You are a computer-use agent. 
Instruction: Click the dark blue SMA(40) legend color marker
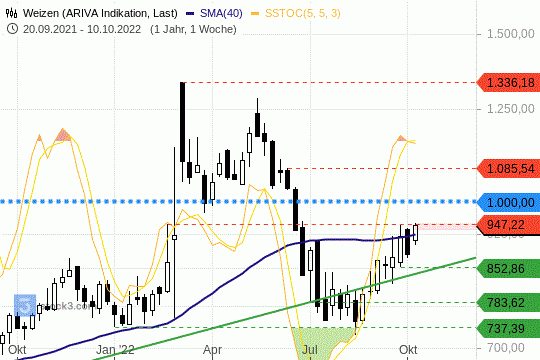(190, 14)
